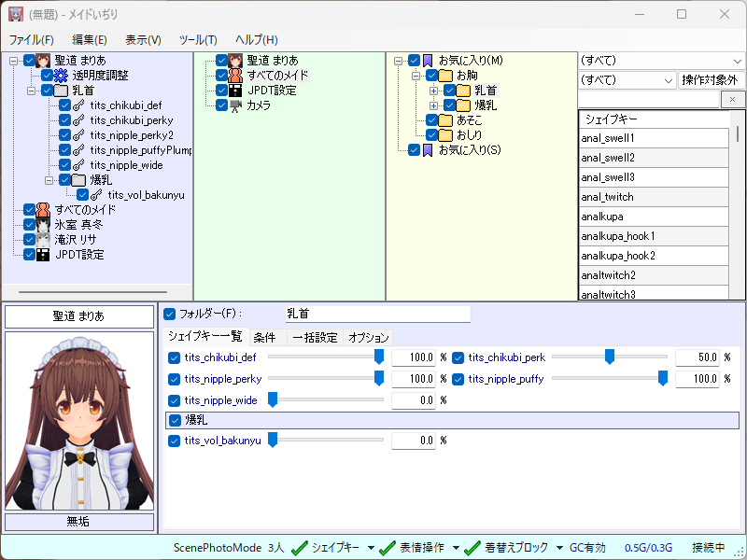
Task: Collapse the 乳首 folder in left tree
Action: click(31, 91)
